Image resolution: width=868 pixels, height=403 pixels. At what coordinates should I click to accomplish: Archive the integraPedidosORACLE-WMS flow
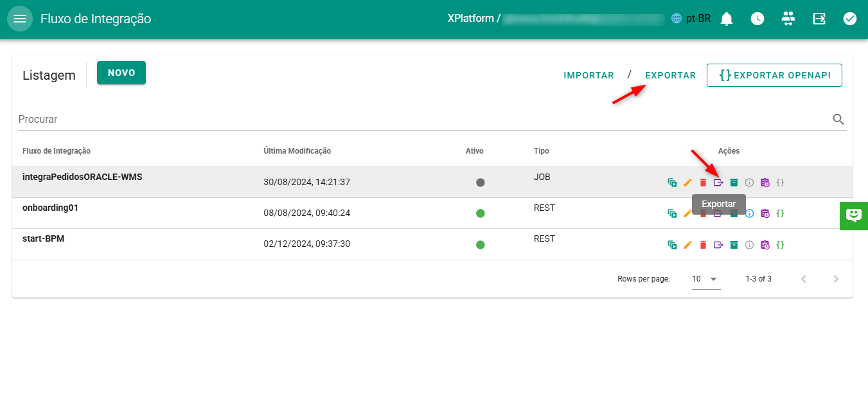734,183
